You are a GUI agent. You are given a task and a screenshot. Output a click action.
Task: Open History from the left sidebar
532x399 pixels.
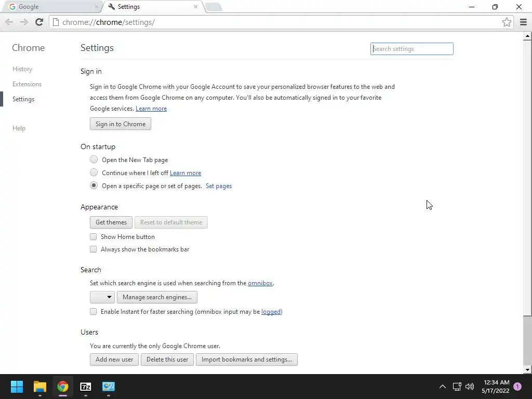pos(22,69)
